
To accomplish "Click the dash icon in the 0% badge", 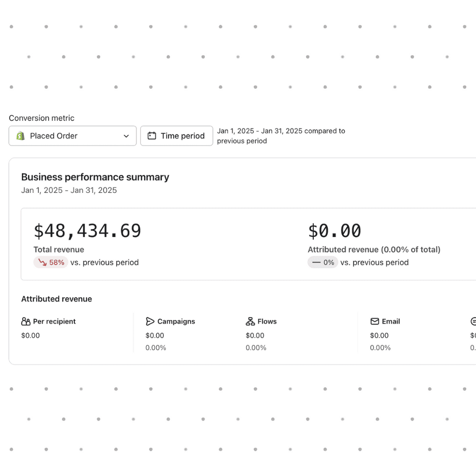I will click(317, 262).
